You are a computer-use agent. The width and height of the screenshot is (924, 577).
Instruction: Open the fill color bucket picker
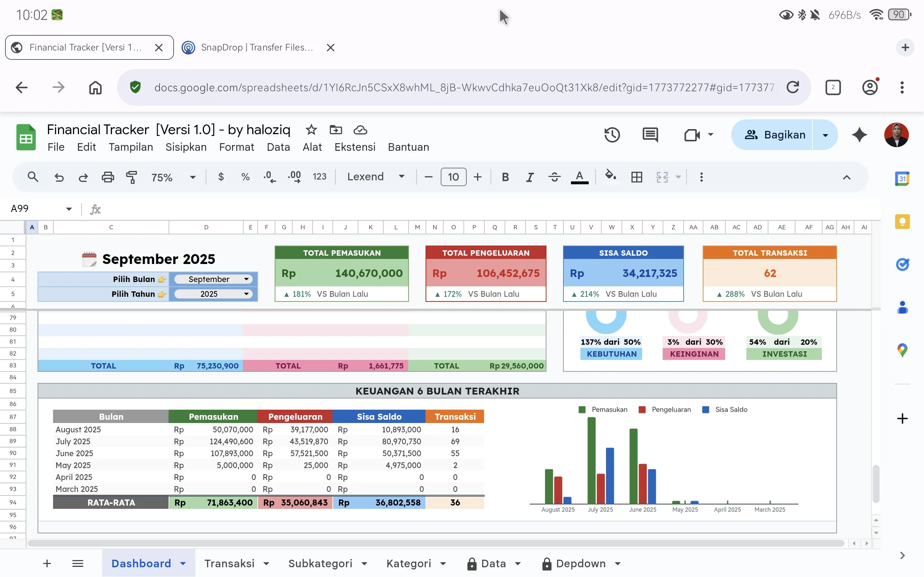coord(610,176)
